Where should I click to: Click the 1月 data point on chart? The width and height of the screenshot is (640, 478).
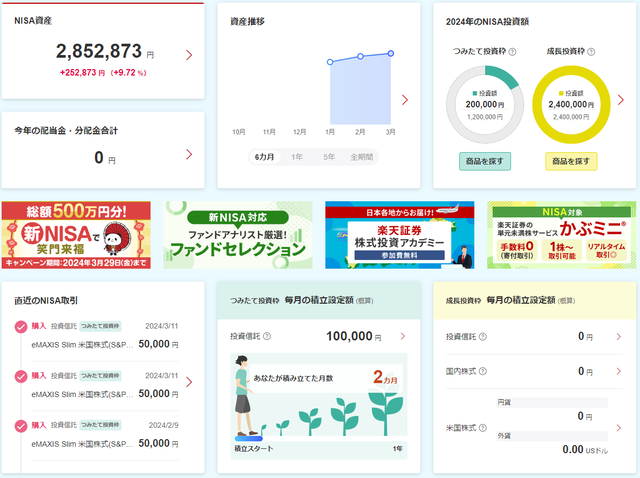click(330, 62)
